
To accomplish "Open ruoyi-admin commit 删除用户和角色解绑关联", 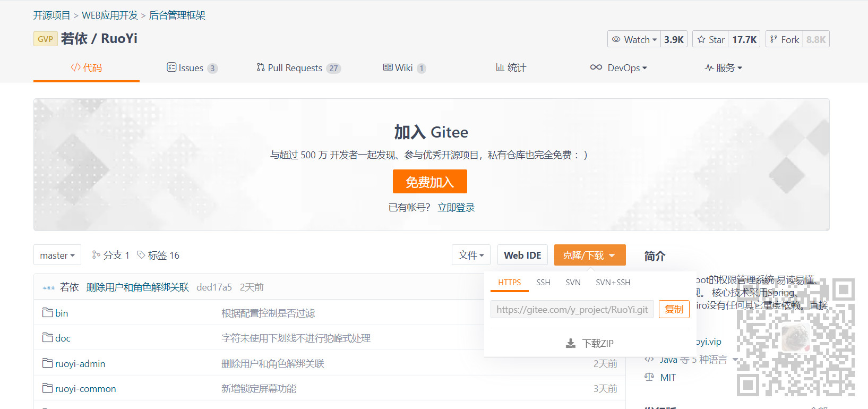I will coord(272,363).
